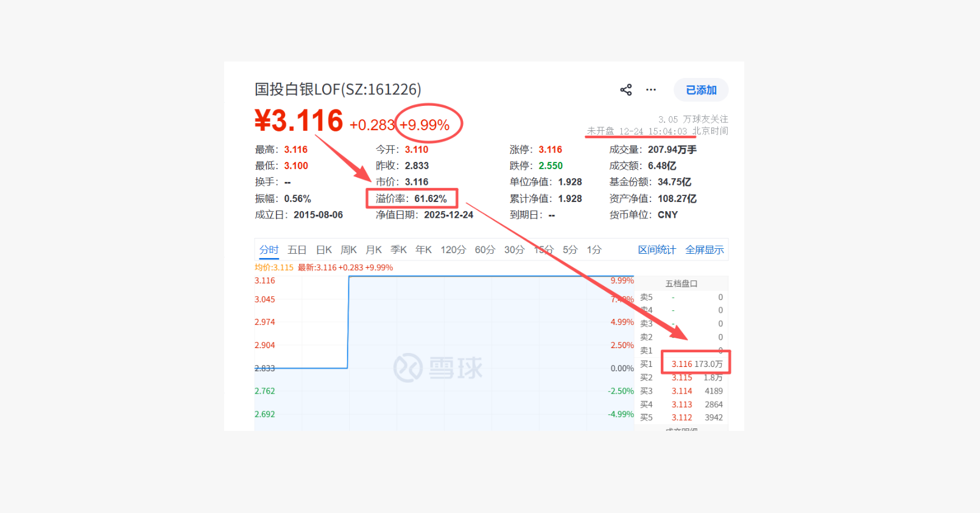Screen dimensions: 980x513
Task: Click the 最低 value 3.100
Action: pyautogui.click(x=296, y=166)
